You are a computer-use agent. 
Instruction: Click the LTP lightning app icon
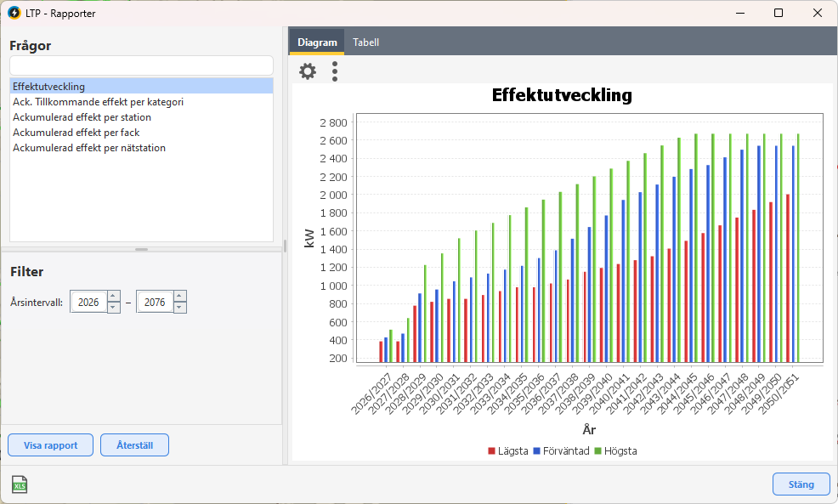tap(14, 13)
